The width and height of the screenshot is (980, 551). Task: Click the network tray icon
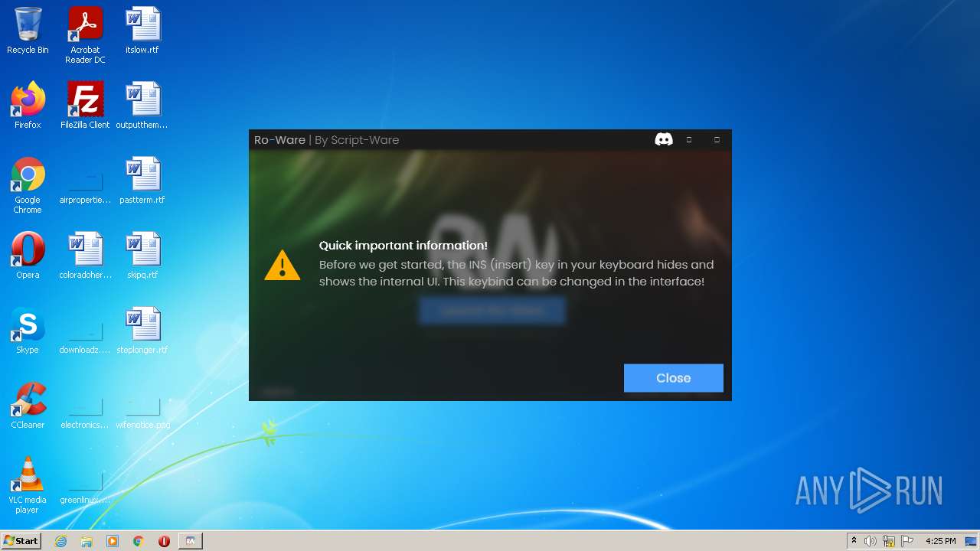pyautogui.click(x=889, y=541)
